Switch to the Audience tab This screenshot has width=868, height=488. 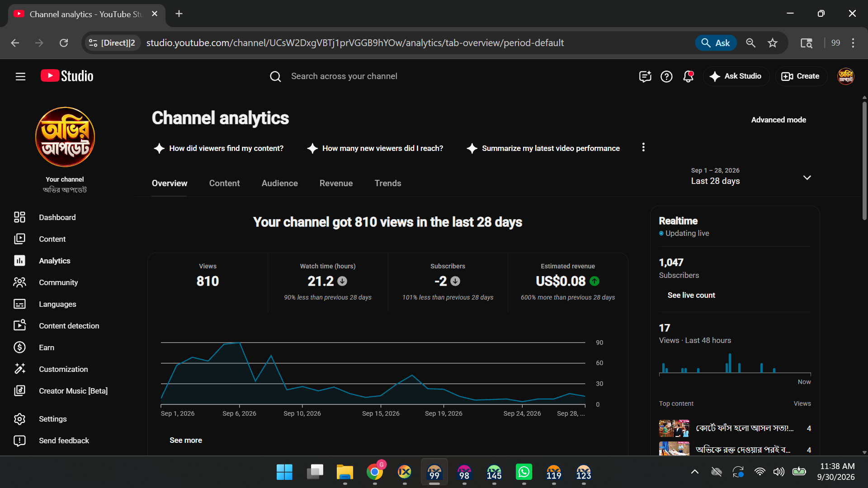pyautogui.click(x=279, y=183)
